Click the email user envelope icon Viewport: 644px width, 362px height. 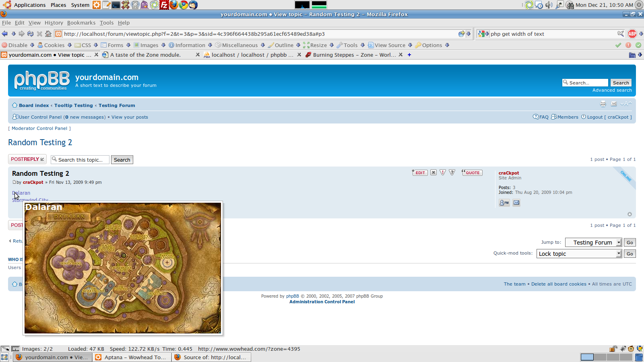[516, 203]
